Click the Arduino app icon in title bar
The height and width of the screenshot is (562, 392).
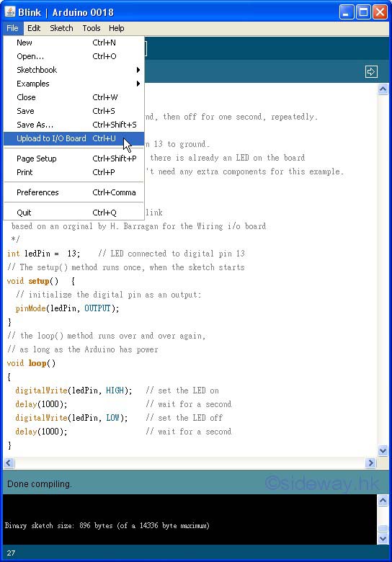9,12
